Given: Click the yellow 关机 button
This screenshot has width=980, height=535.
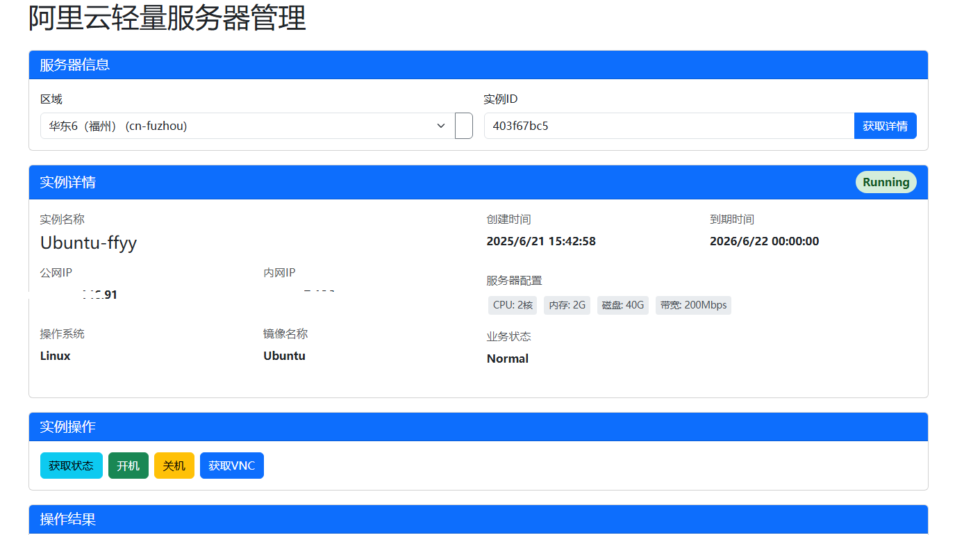Looking at the screenshot, I should point(174,466).
